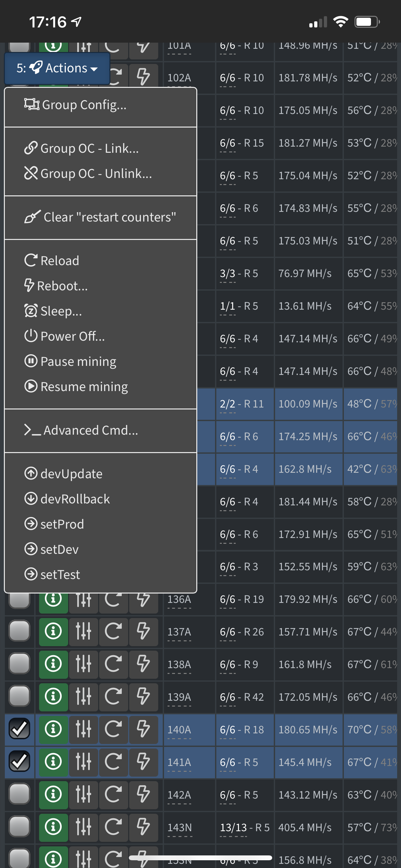
Task: Click reboot lightning icon for rig 140A
Action: (143, 729)
